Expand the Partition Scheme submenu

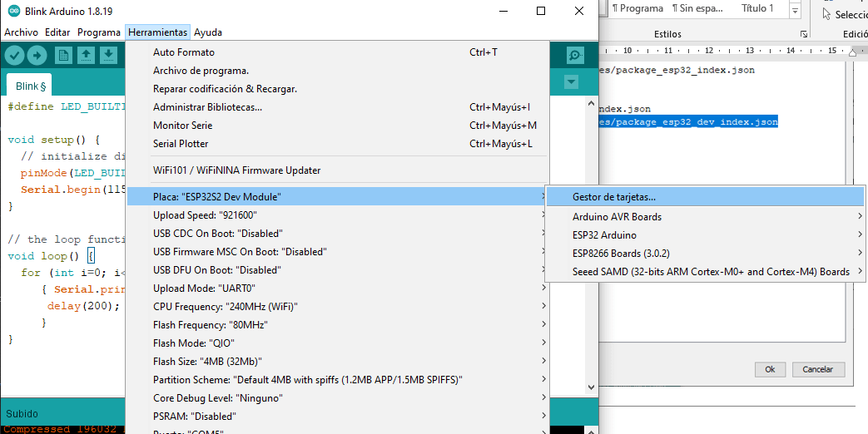click(x=338, y=380)
